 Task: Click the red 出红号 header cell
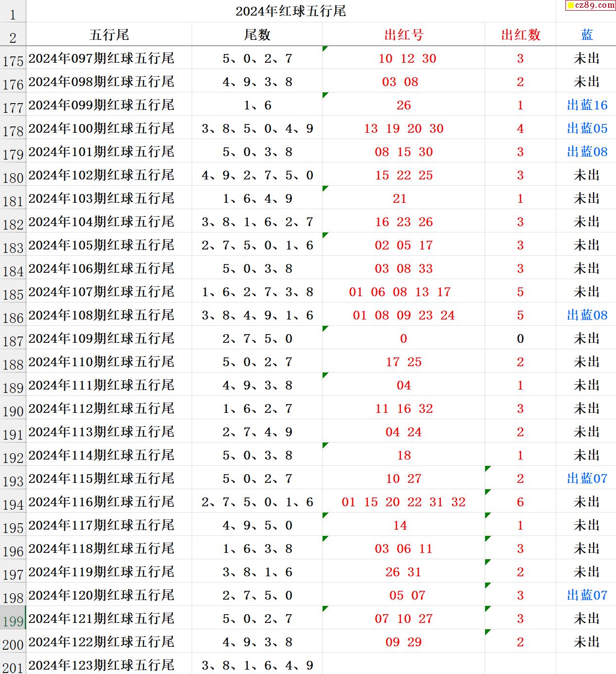403,35
